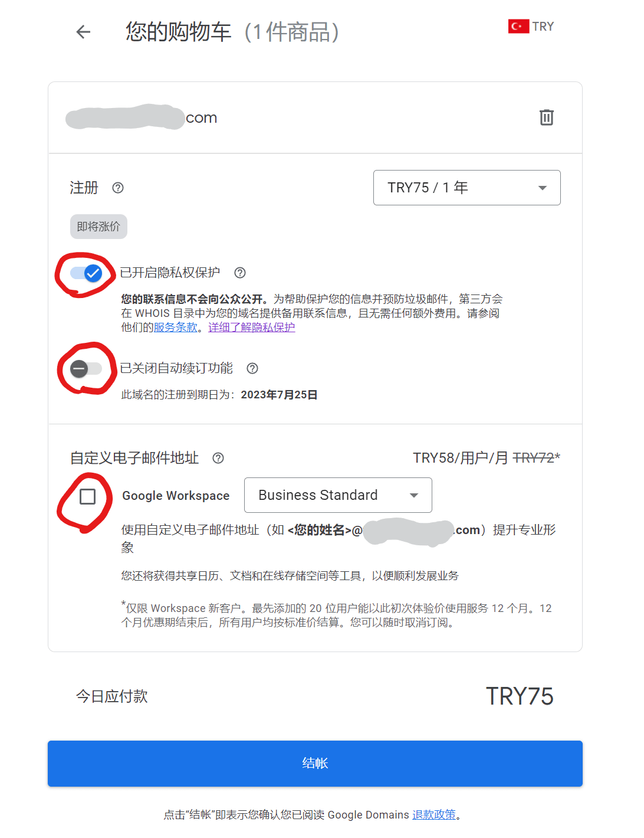Viewport: 644px width, 838px height.
Task: Turn off the privacy protection toggle
Action: pyautogui.click(x=86, y=273)
